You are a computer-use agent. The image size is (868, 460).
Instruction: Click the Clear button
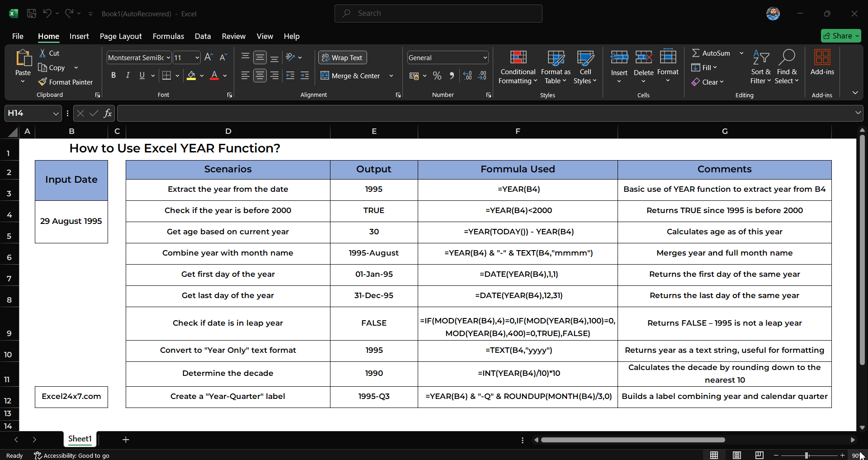click(708, 82)
